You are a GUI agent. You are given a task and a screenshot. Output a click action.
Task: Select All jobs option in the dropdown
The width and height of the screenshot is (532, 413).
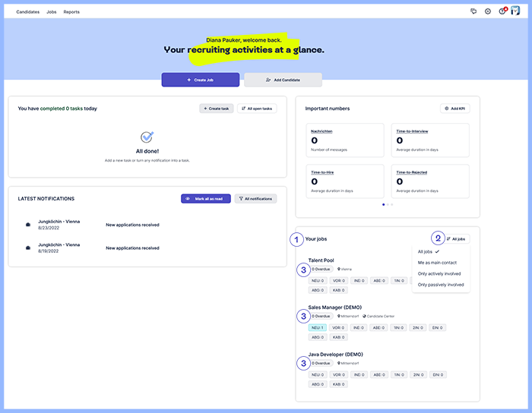(x=428, y=252)
